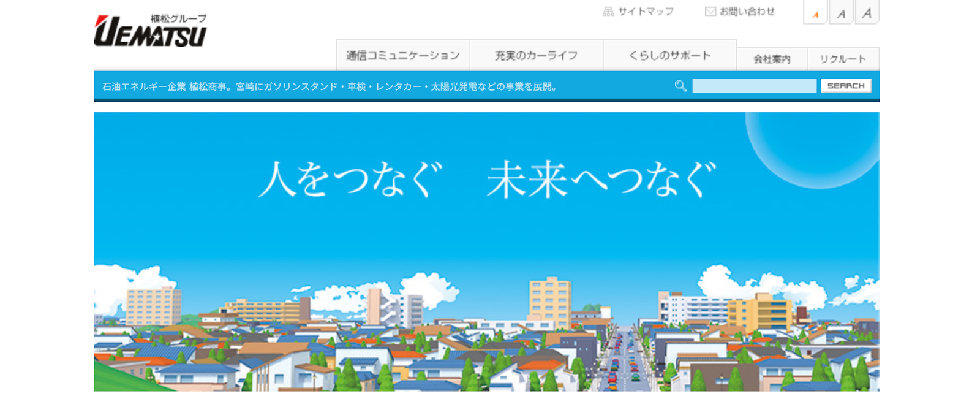Click the envelope contact icon

(x=710, y=11)
